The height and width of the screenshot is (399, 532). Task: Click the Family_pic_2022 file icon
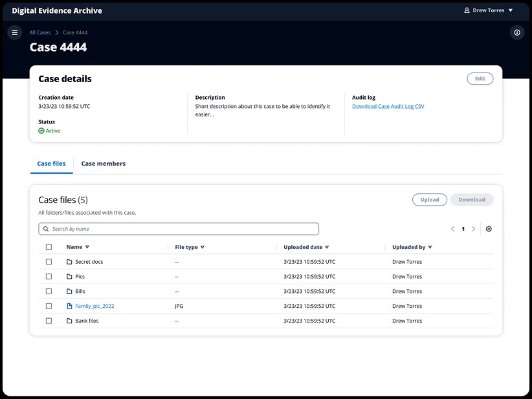pos(70,306)
